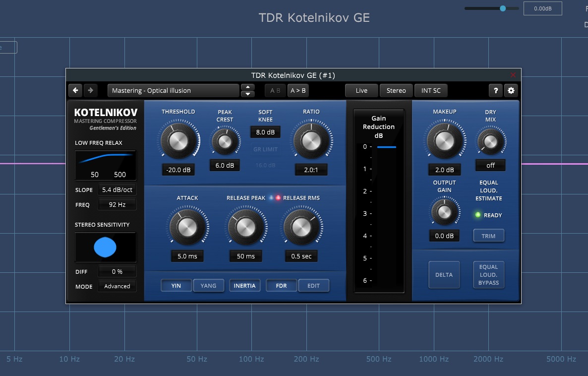Viewport: 588px width, 376px height.
Task: Click the blue release peak LED
Action: pyautogui.click(x=271, y=198)
